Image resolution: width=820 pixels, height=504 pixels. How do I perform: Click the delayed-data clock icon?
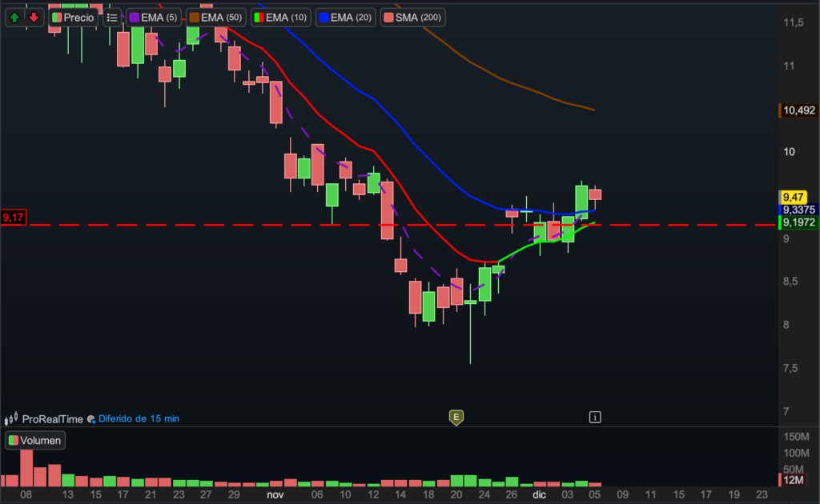[91, 418]
